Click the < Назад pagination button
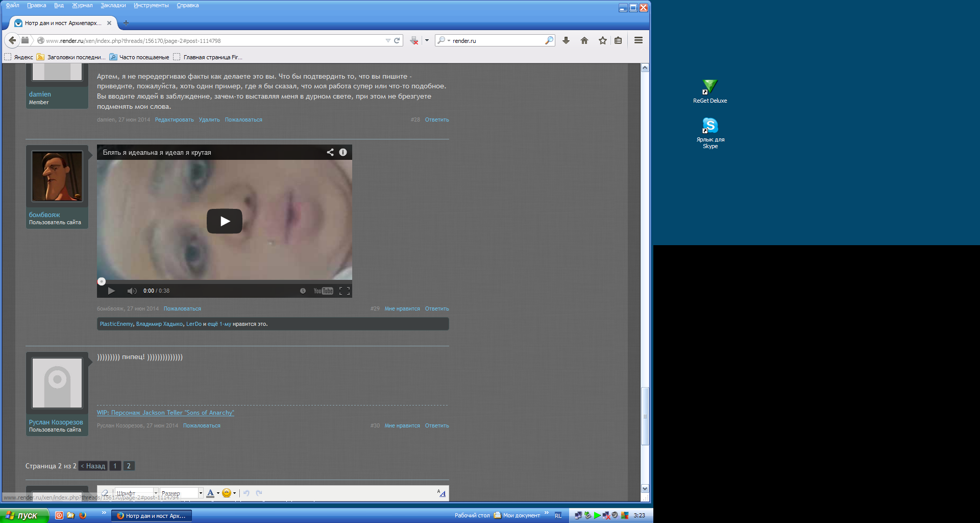The width and height of the screenshot is (980, 523). coord(93,466)
